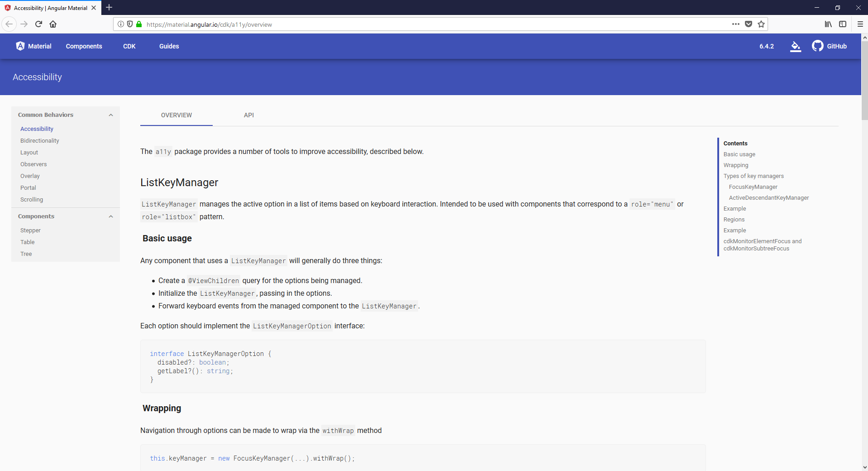Open the Bidirectionality sidebar link
This screenshot has width=868, height=471.
click(x=39, y=140)
